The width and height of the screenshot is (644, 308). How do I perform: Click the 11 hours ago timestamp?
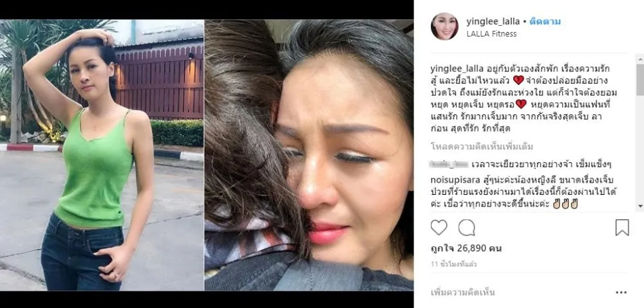coord(453,264)
